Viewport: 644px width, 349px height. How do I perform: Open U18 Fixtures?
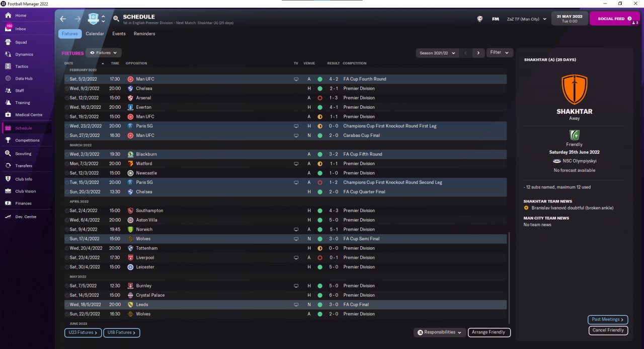click(x=122, y=332)
